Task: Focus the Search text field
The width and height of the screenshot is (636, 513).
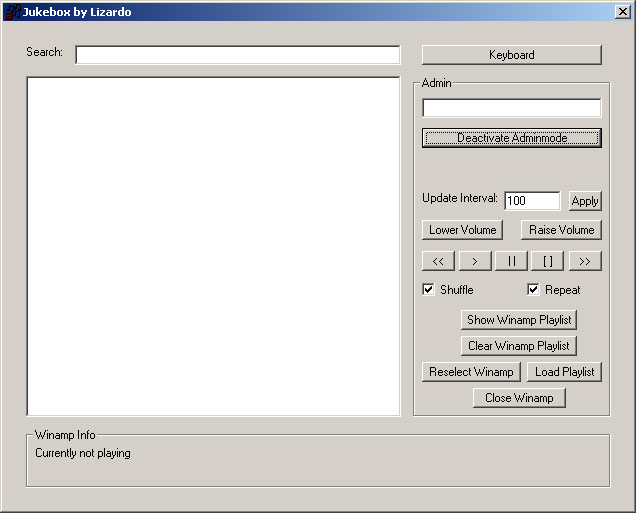Action: click(237, 55)
